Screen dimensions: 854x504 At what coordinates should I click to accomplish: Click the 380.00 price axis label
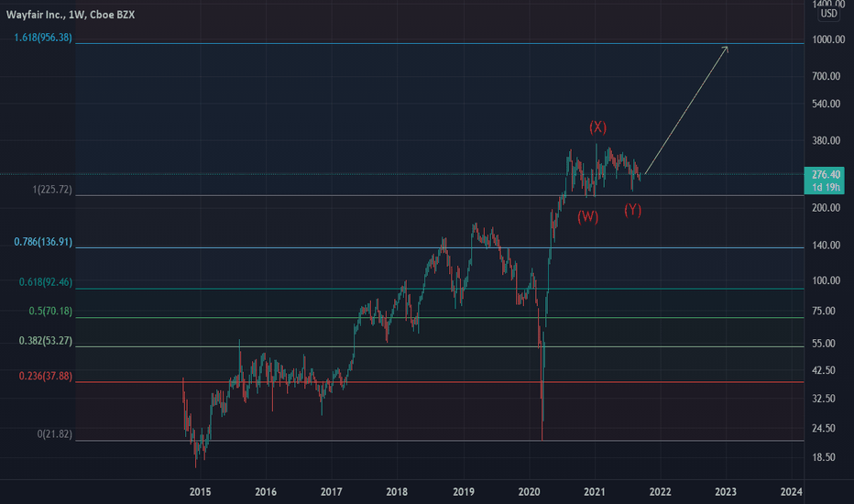click(827, 140)
